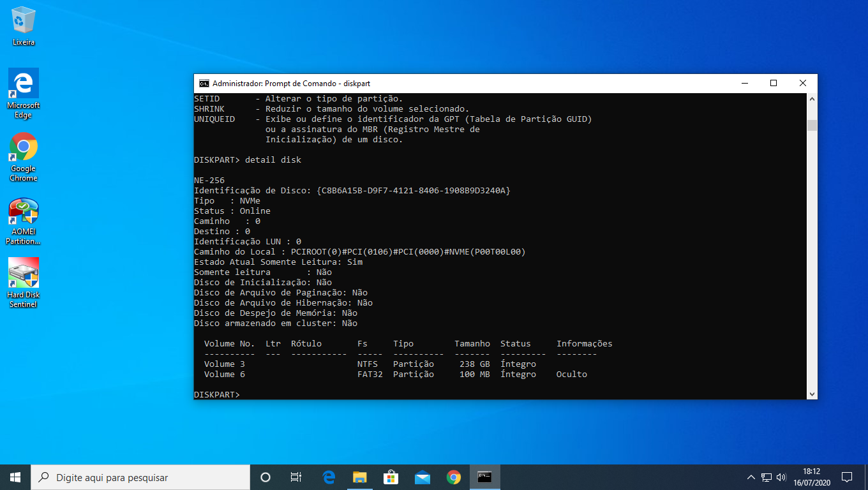Click the 'UNIQUEID' command help line
868x490 pixels.
click(x=393, y=119)
